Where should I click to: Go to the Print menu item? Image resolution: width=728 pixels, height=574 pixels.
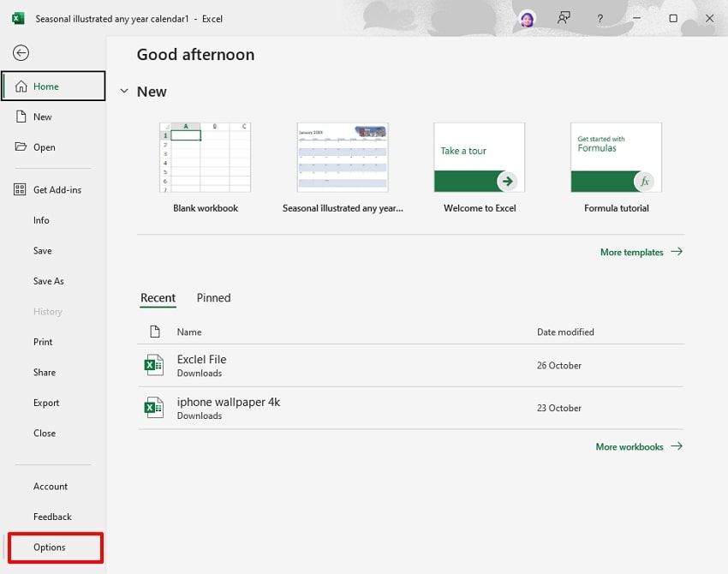pos(43,342)
